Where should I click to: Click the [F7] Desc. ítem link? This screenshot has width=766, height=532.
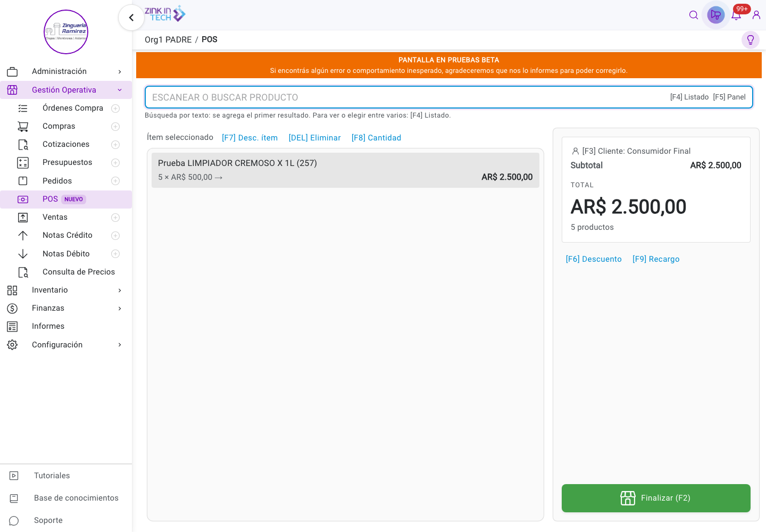(x=249, y=138)
